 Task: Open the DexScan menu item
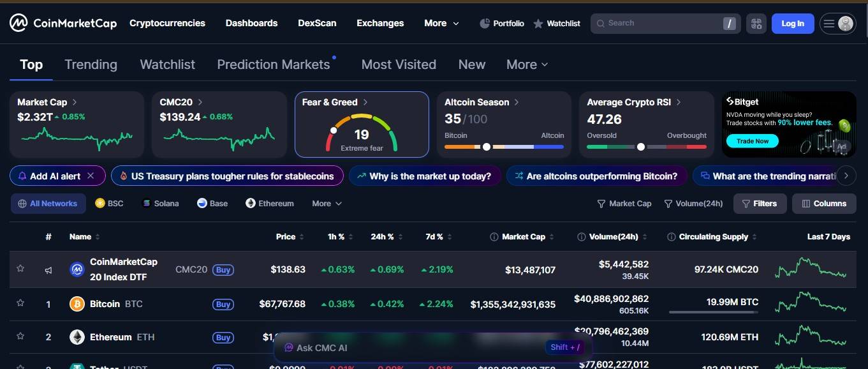point(317,23)
